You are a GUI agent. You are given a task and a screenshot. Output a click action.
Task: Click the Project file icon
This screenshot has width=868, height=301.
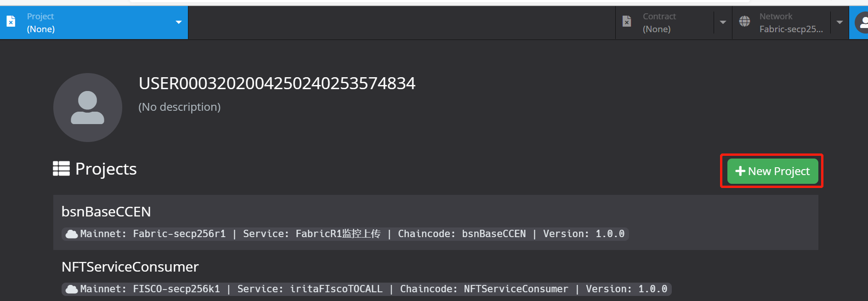[x=11, y=21]
